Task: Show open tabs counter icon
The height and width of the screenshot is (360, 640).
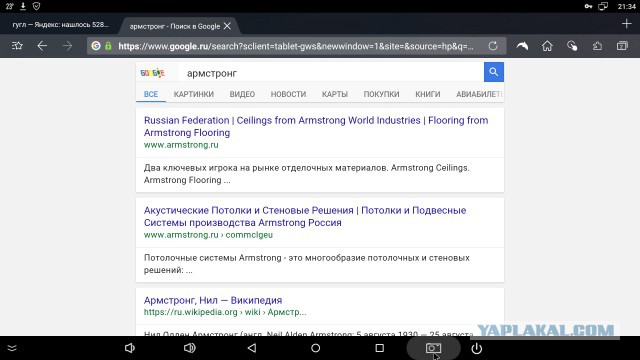Action: [622, 46]
